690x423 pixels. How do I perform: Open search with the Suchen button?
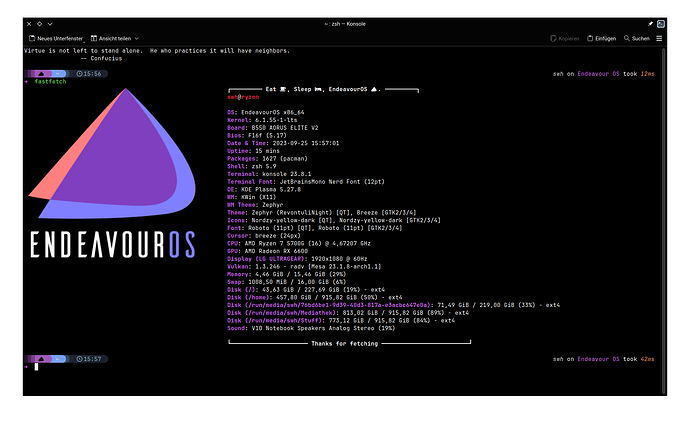[x=636, y=38]
